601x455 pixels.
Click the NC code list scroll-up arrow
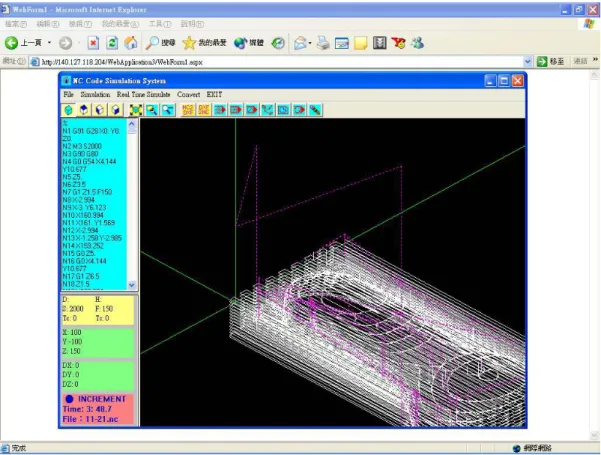pyautogui.click(x=131, y=124)
